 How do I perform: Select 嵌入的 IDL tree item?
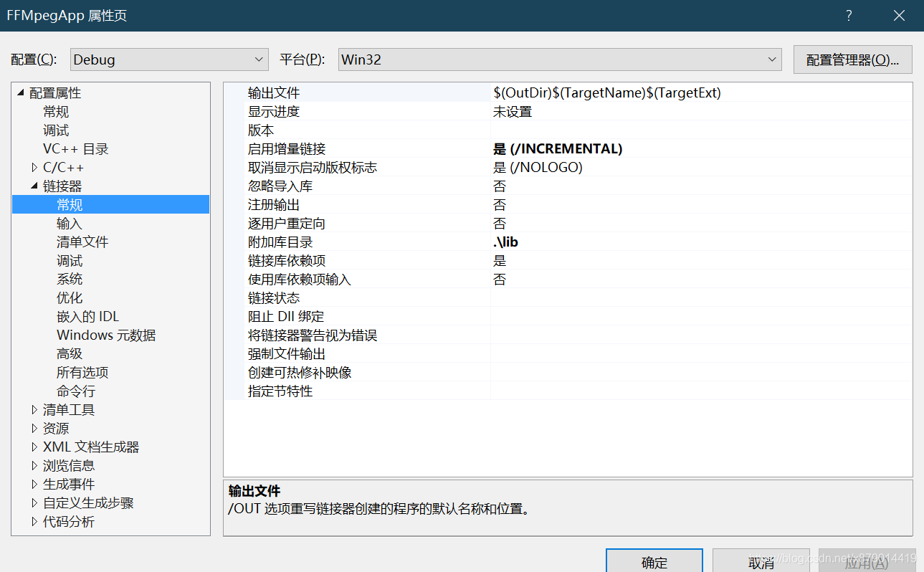coord(87,316)
